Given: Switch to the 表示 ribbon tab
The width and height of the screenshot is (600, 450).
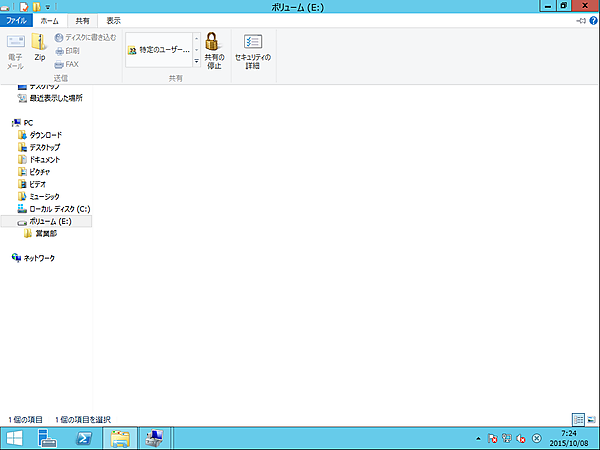Looking at the screenshot, I should [x=114, y=21].
